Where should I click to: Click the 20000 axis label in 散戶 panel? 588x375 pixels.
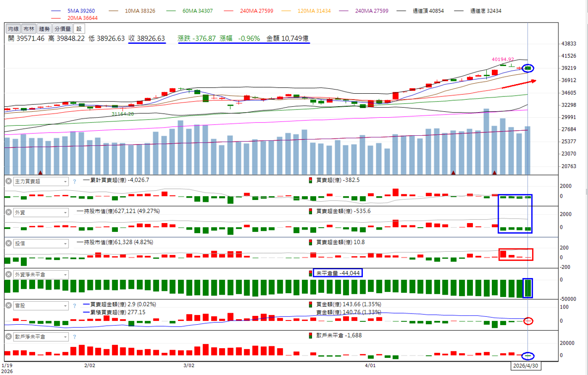coord(567,343)
